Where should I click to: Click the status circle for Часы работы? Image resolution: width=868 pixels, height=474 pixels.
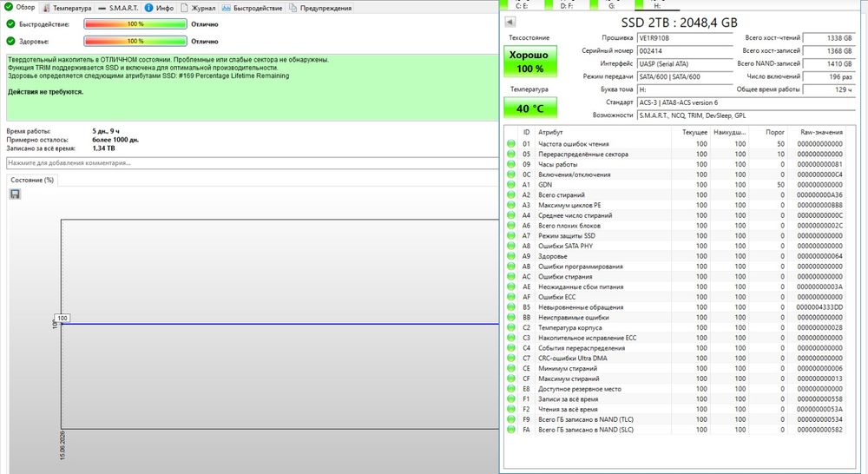[x=511, y=164]
